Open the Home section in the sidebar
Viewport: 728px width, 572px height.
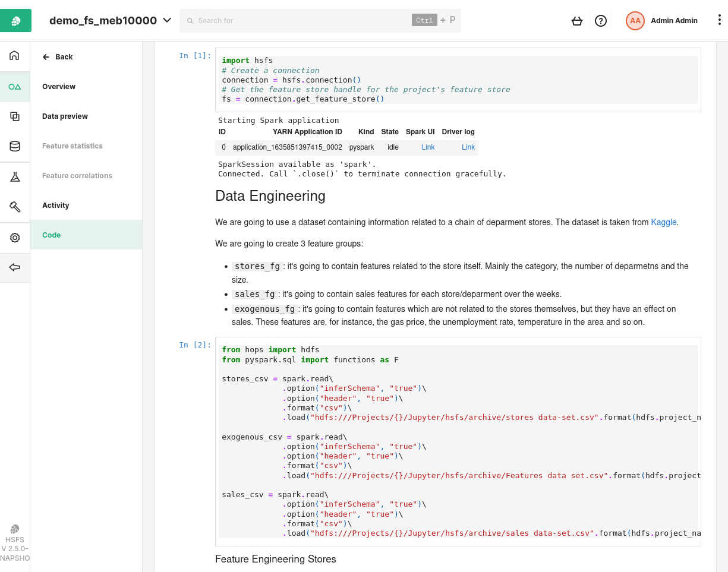[15, 55]
